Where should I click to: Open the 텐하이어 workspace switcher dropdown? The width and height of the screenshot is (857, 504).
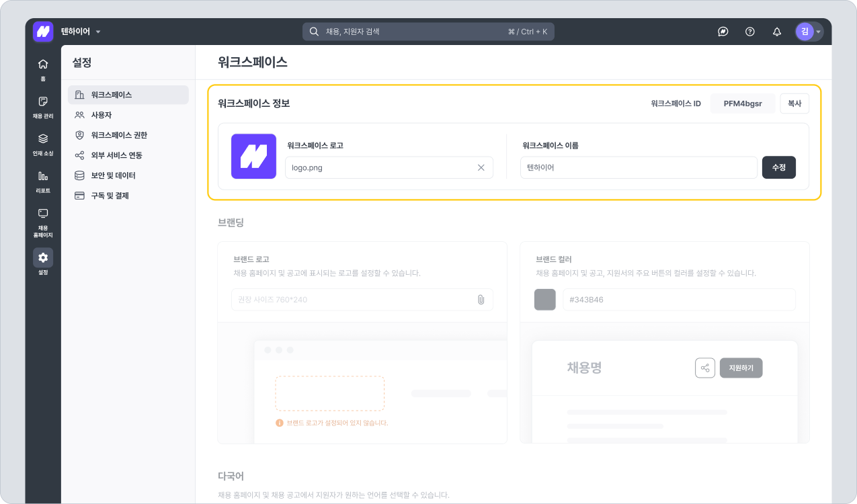(x=81, y=32)
